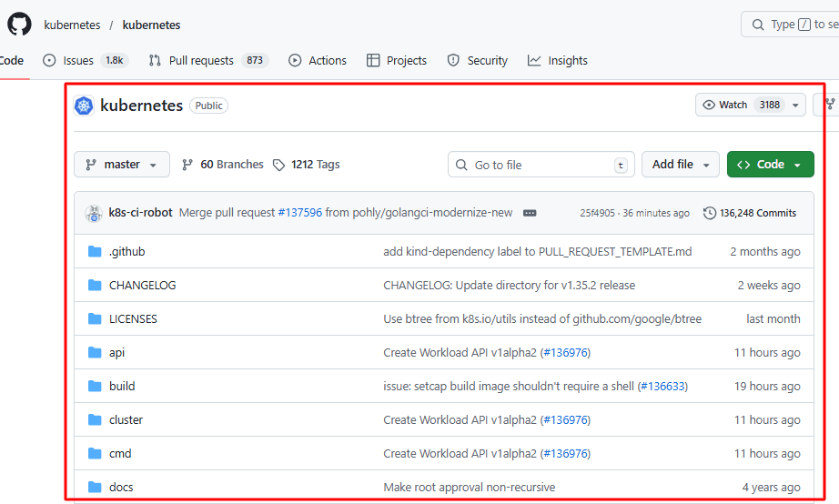839x504 pixels.
Task: Open the Pull requests tab
Action: point(208,60)
